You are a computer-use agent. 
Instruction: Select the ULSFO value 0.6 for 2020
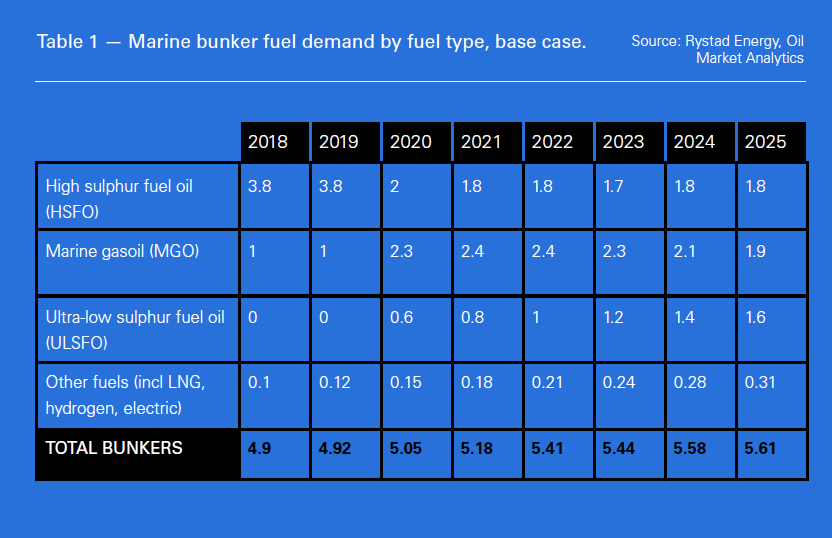pos(401,317)
